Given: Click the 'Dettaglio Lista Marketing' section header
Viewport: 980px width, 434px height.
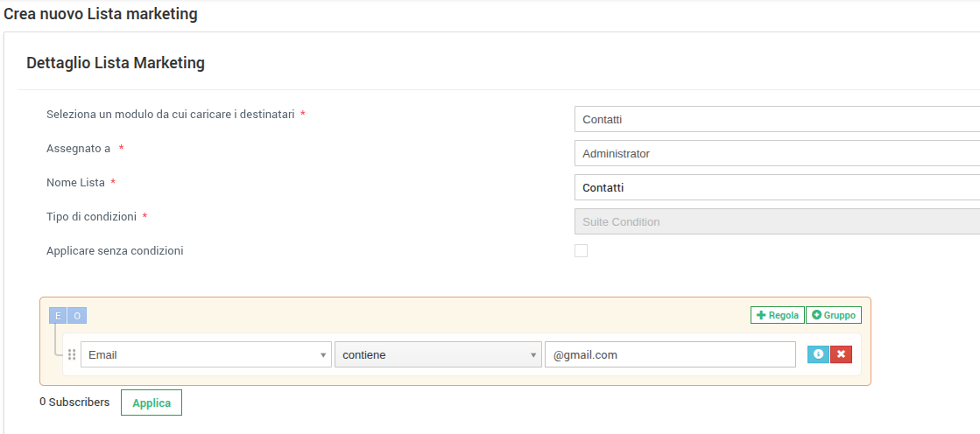Looking at the screenshot, I should pyautogui.click(x=116, y=63).
